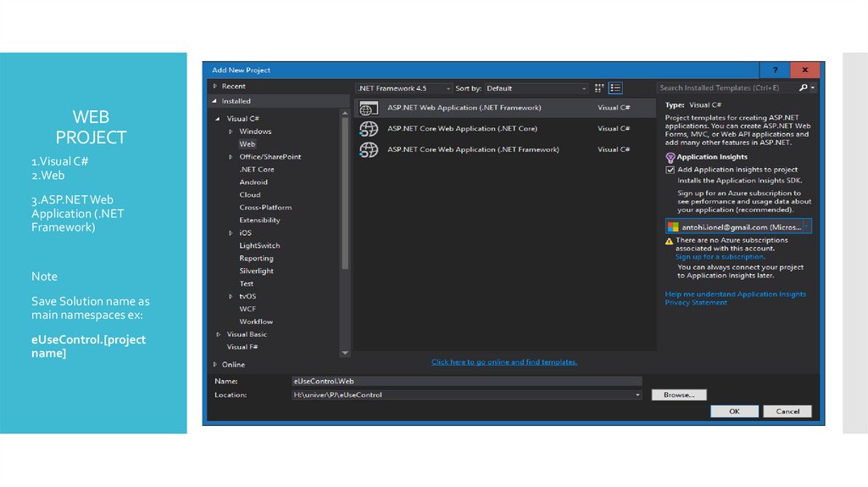Toggle Add Application Insights to project checkbox
Viewport: 868px width, 487px height.
tap(670, 170)
